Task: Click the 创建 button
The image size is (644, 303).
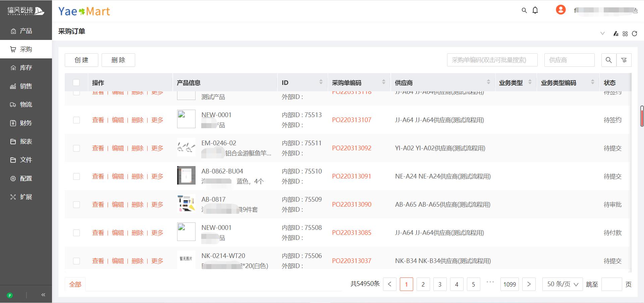Action: click(x=81, y=60)
